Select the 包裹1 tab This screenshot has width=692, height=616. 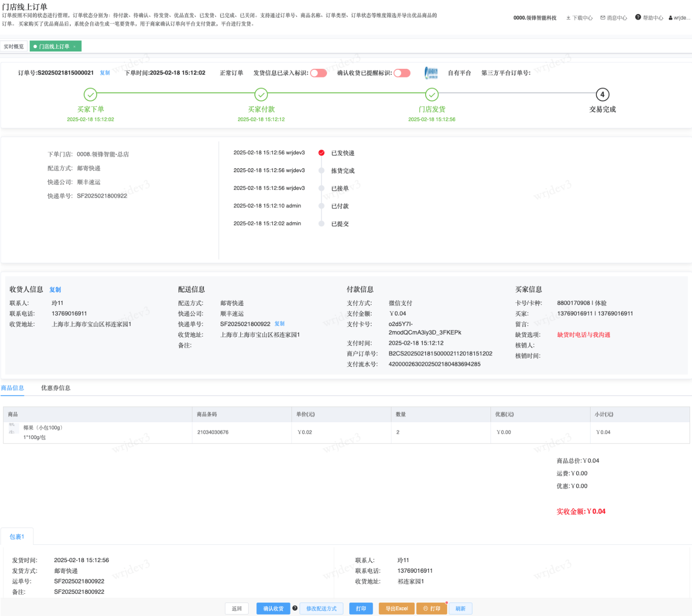(x=17, y=537)
